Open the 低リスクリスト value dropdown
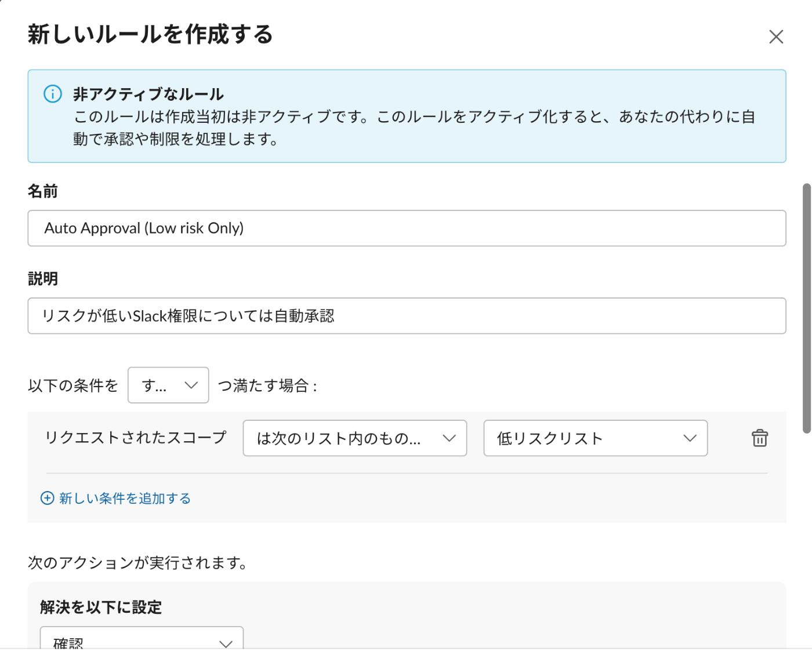The height and width of the screenshot is (651, 812). tap(596, 438)
